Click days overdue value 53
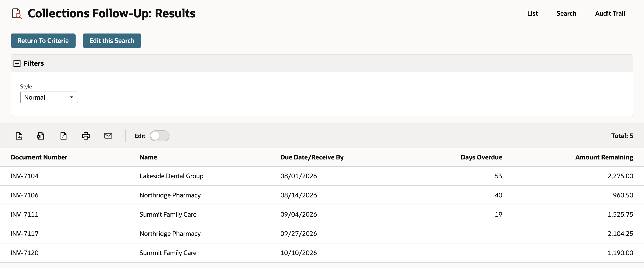644x268 pixels. (x=498, y=176)
